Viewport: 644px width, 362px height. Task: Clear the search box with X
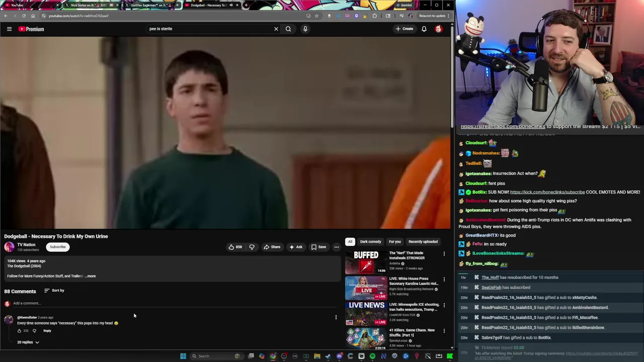[276, 29]
